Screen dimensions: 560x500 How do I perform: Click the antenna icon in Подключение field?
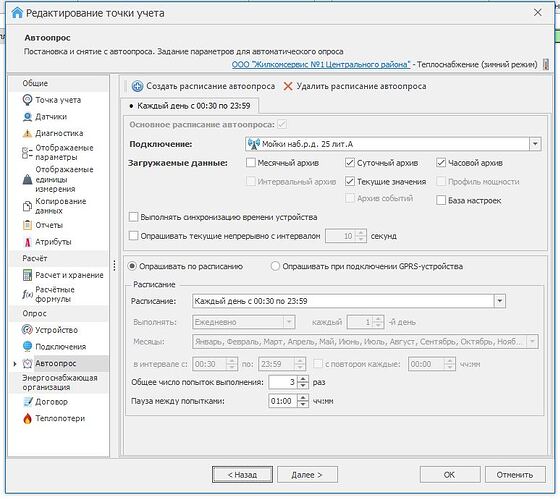(x=254, y=144)
